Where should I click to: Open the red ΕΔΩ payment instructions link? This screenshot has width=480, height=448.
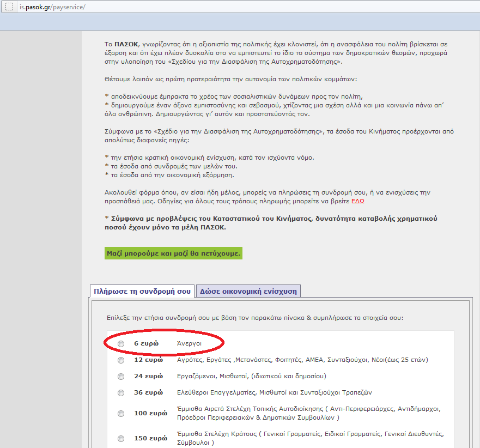click(357, 201)
